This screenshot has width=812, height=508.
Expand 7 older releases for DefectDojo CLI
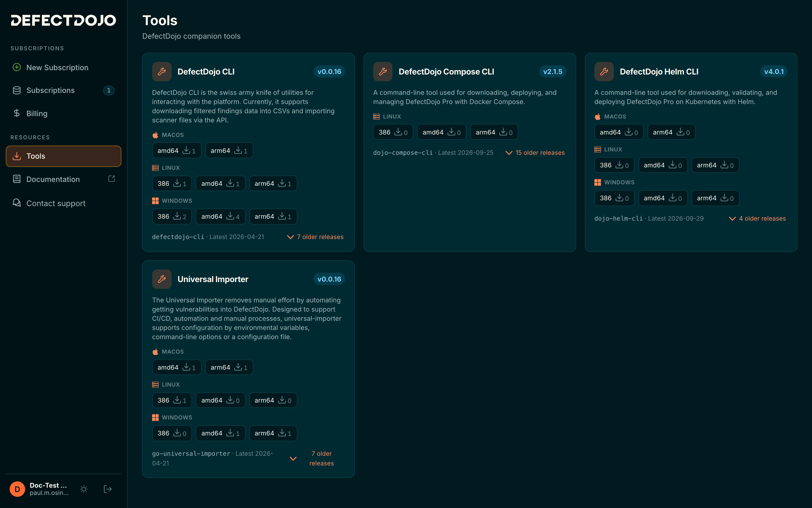(315, 237)
